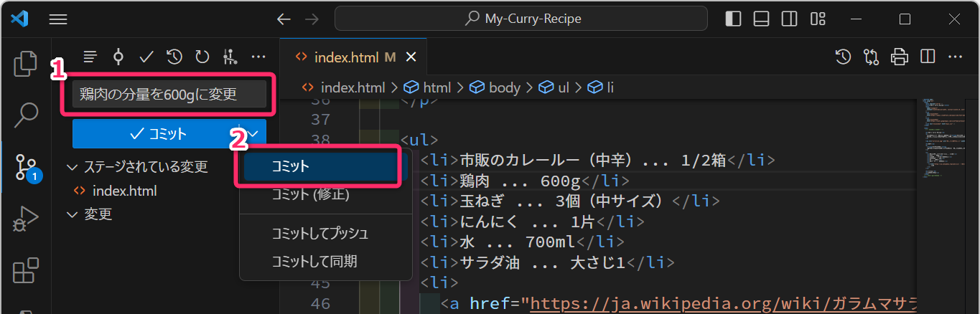Toggle the primary side bar visibility
This screenshot has height=314, width=980.
(x=733, y=19)
